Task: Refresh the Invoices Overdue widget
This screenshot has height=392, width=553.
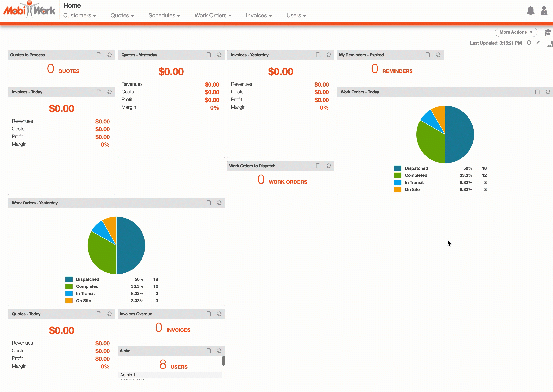Action: pyautogui.click(x=219, y=314)
